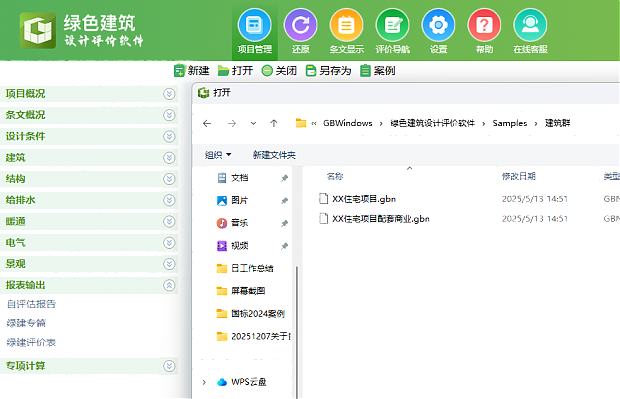Unpin 文档 using its pin icon
The image size is (620, 399).
pos(284,178)
